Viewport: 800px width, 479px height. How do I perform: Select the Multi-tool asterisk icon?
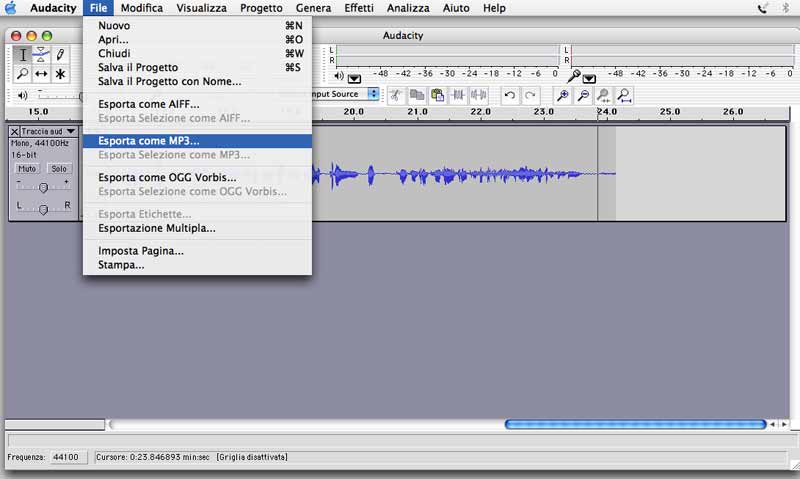(x=60, y=74)
